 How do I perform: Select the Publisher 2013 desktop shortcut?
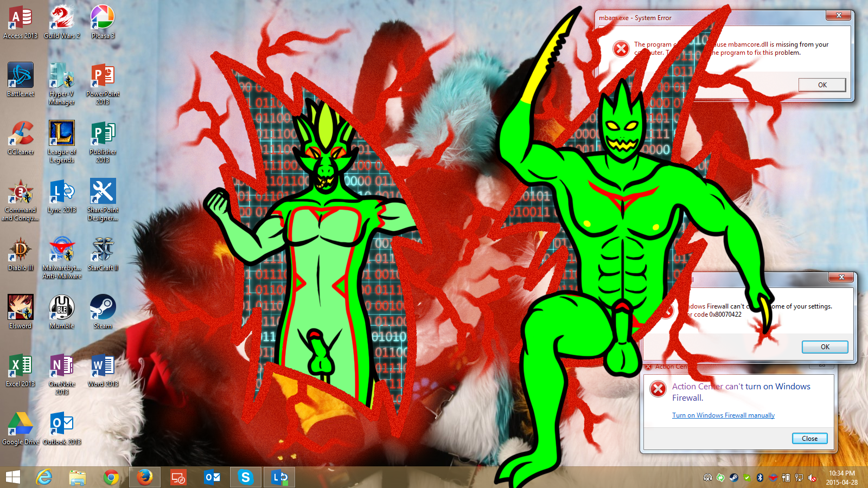point(103,142)
